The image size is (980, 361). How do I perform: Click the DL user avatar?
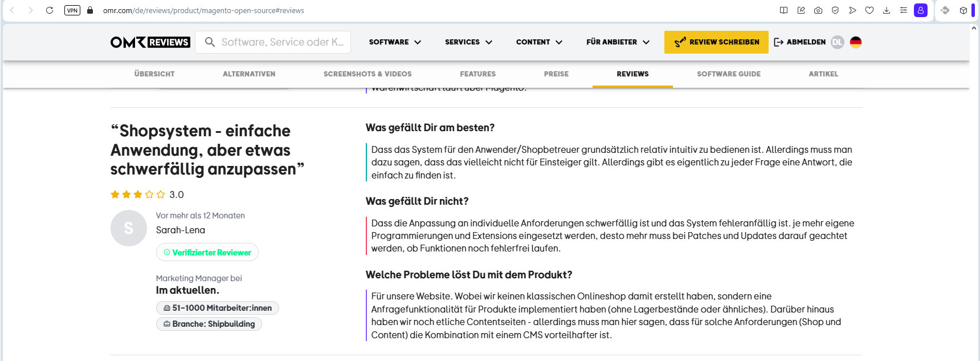tap(837, 42)
